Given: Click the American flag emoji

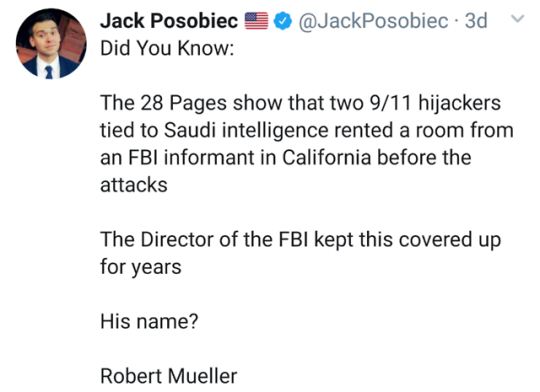Looking at the screenshot, I should (x=256, y=21).
